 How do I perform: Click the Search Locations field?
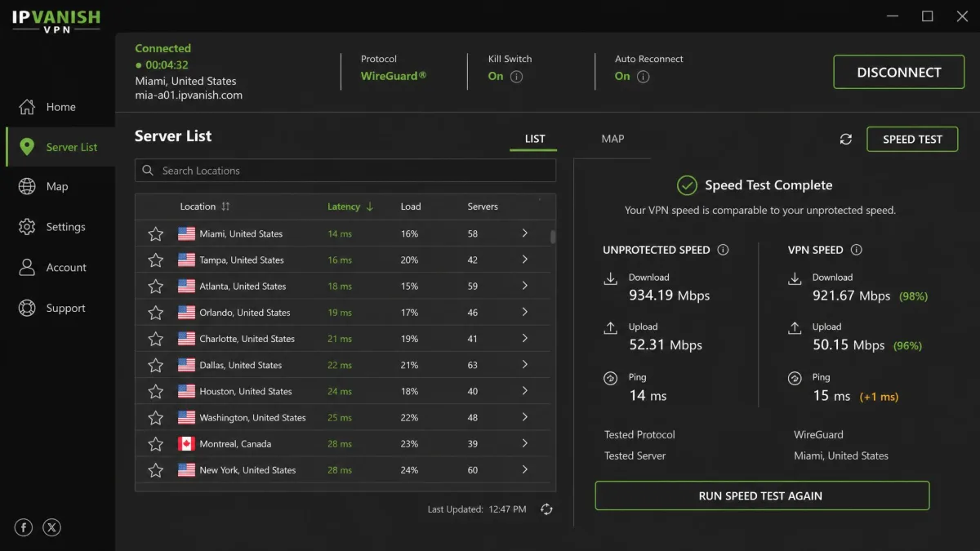345,171
